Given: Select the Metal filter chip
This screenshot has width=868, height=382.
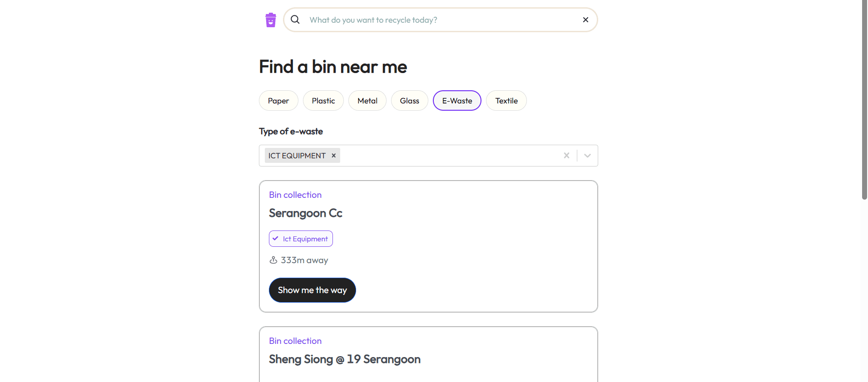Looking at the screenshot, I should click(x=367, y=101).
